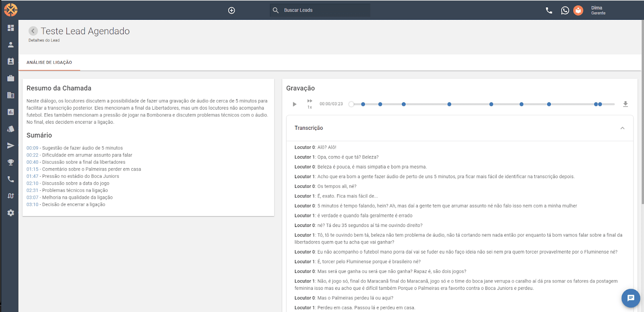Open the phone dialer icon in header
This screenshot has width=644, height=312.
pyautogui.click(x=549, y=10)
